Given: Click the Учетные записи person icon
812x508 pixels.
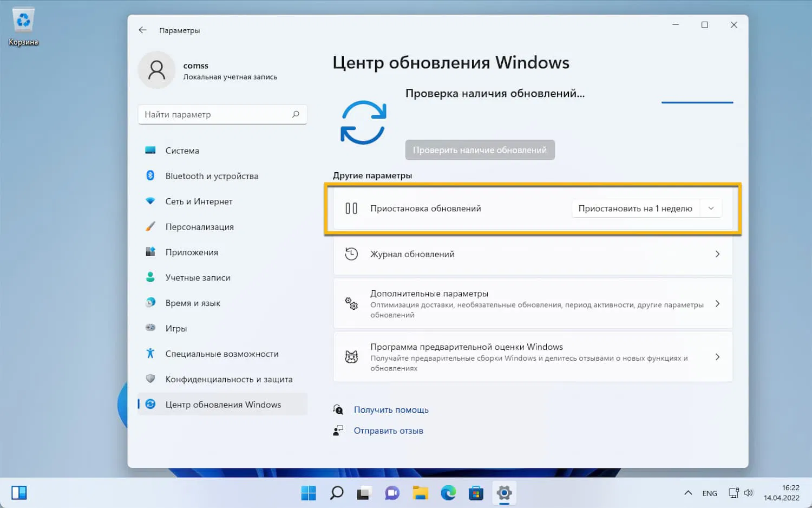Looking at the screenshot, I should coord(150,277).
